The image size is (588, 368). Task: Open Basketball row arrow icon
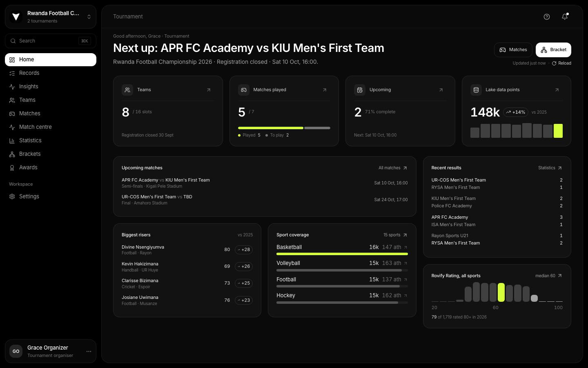pyautogui.click(x=405, y=247)
